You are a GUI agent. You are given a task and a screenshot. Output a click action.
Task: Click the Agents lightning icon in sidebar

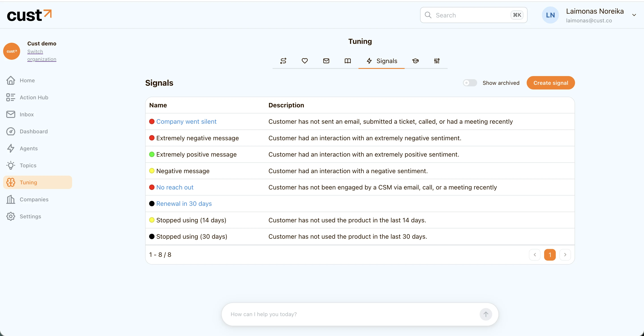[11, 148]
